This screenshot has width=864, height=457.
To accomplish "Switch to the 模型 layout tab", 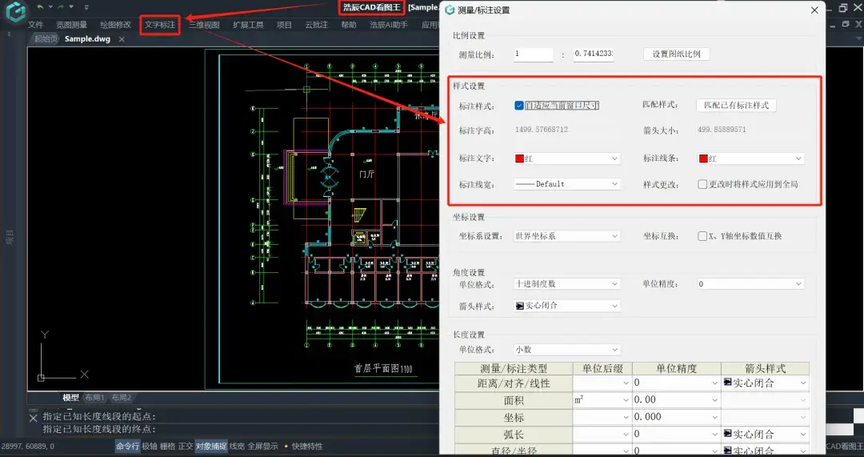I will click(x=71, y=397).
